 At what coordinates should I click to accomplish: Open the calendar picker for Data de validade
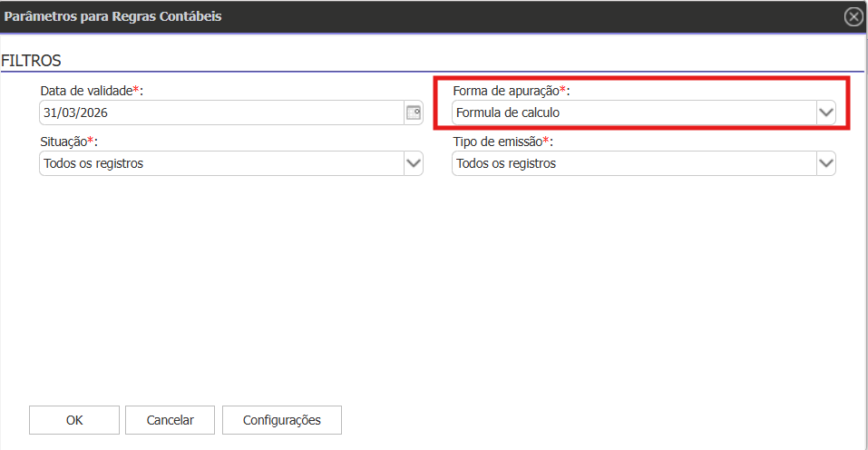pyautogui.click(x=413, y=112)
